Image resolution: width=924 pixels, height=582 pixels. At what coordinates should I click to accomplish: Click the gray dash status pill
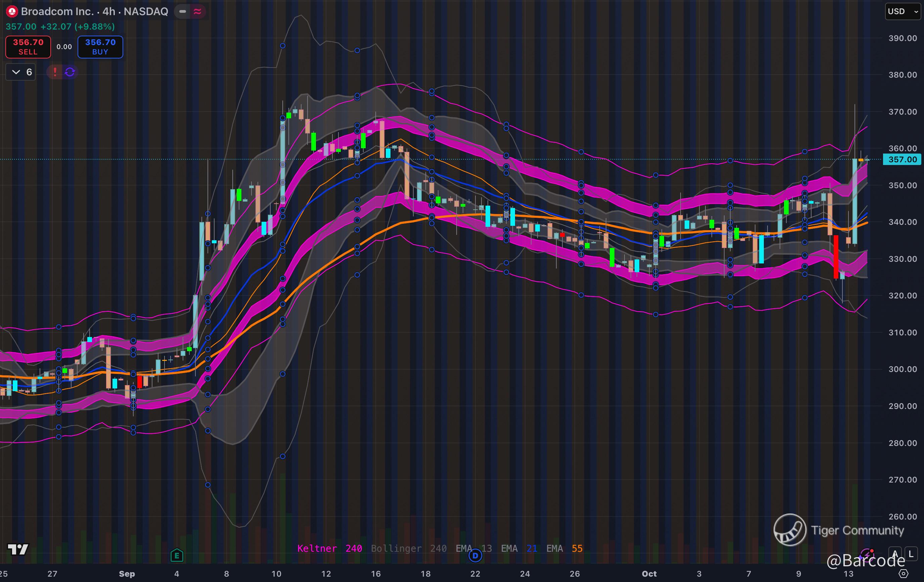coord(183,11)
